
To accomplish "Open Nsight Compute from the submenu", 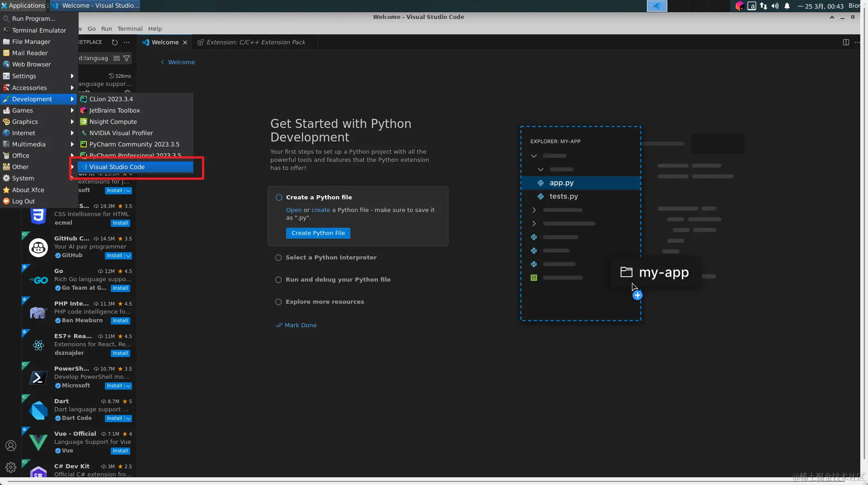I will [x=136, y=122].
